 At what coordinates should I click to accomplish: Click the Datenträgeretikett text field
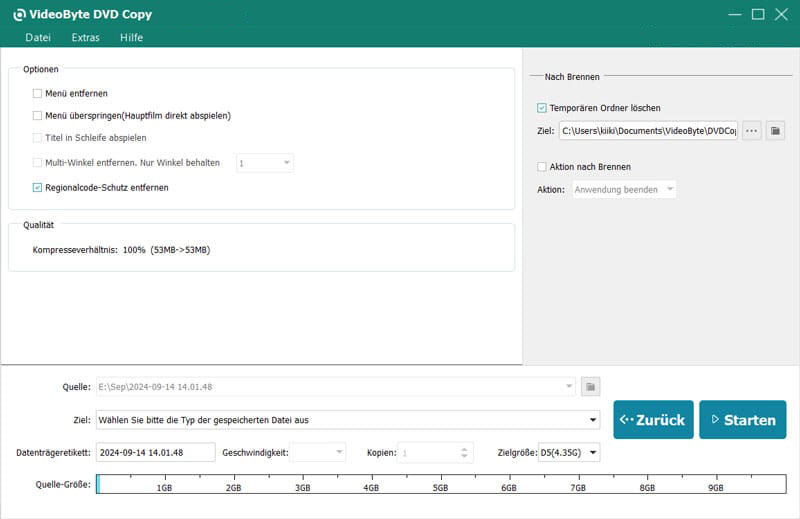coord(156,453)
